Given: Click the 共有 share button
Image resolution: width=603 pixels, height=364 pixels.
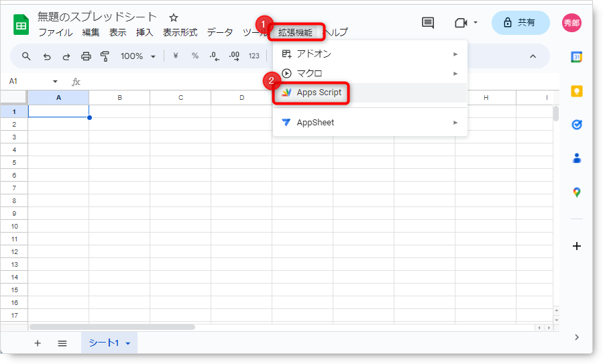Looking at the screenshot, I should (x=520, y=23).
